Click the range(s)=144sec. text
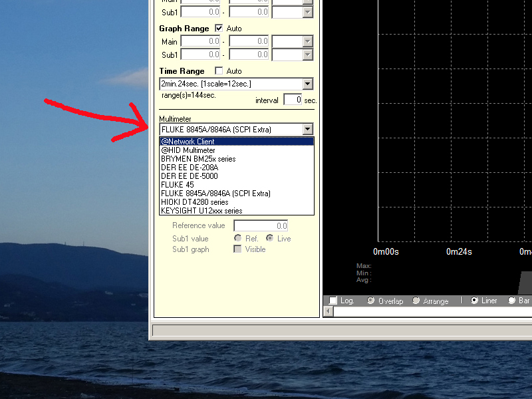Image resolution: width=532 pixels, height=399 pixels. coord(189,95)
